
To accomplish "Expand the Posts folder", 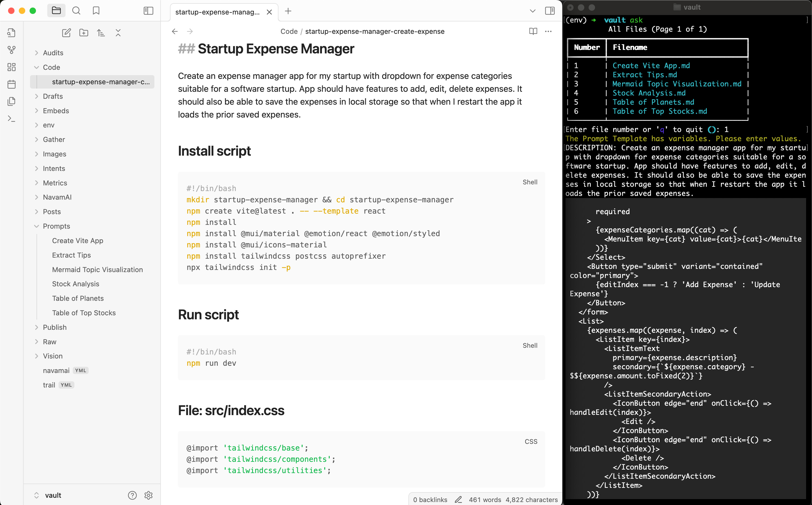I will click(x=52, y=211).
